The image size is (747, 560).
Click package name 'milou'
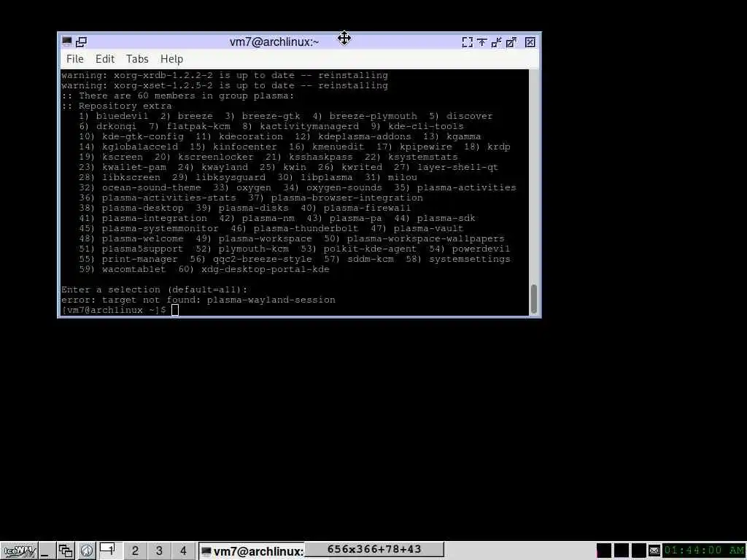tap(402, 178)
